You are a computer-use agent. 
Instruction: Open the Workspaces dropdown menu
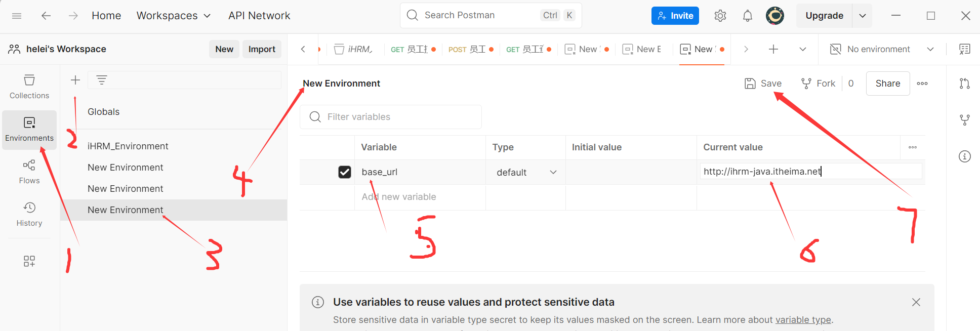pyautogui.click(x=173, y=16)
